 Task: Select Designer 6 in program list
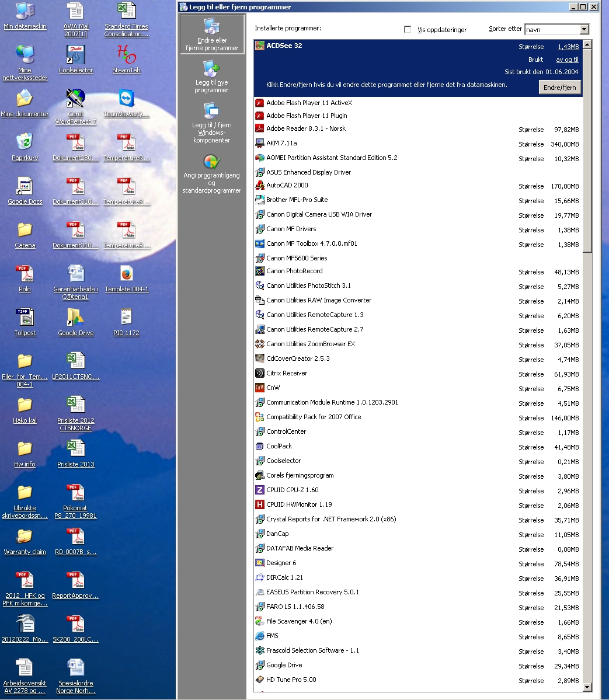(418, 563)
